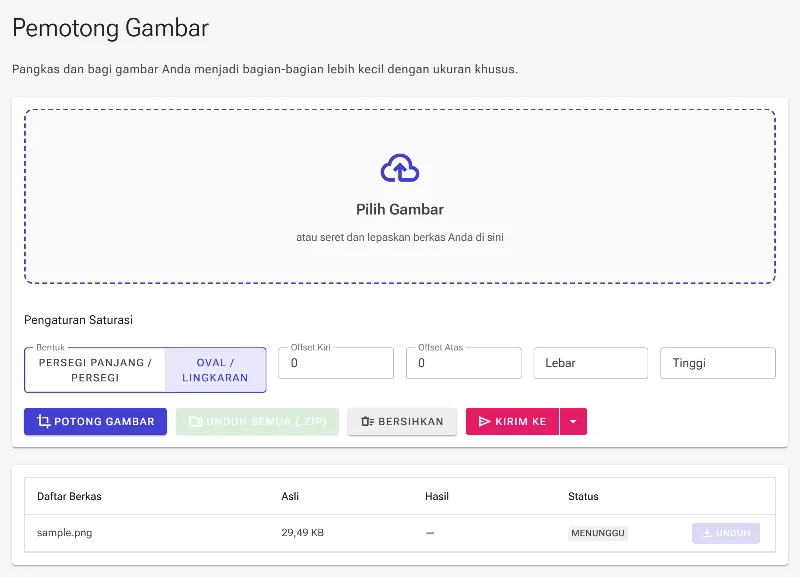
Task: Click the Pemotong Gambar page title
Action: click(111, 28)
